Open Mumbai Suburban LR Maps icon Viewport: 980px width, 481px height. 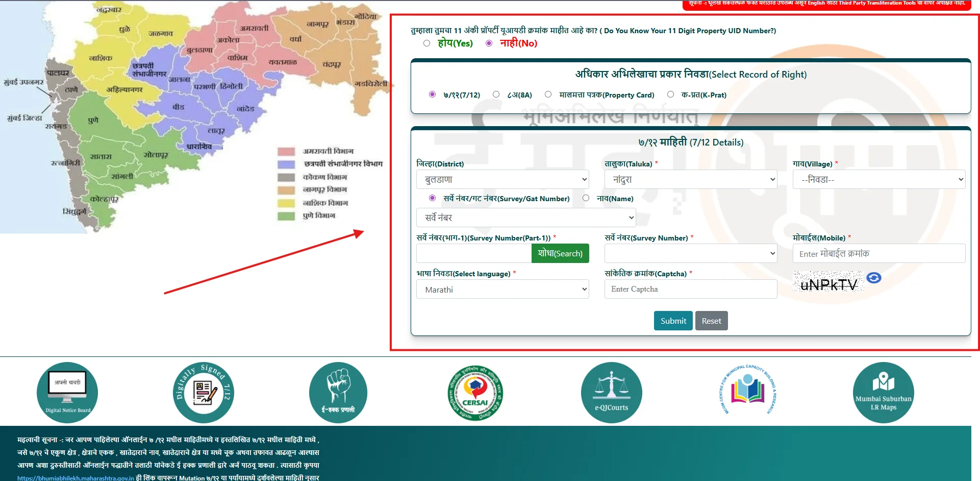click(x=884, y=392)
